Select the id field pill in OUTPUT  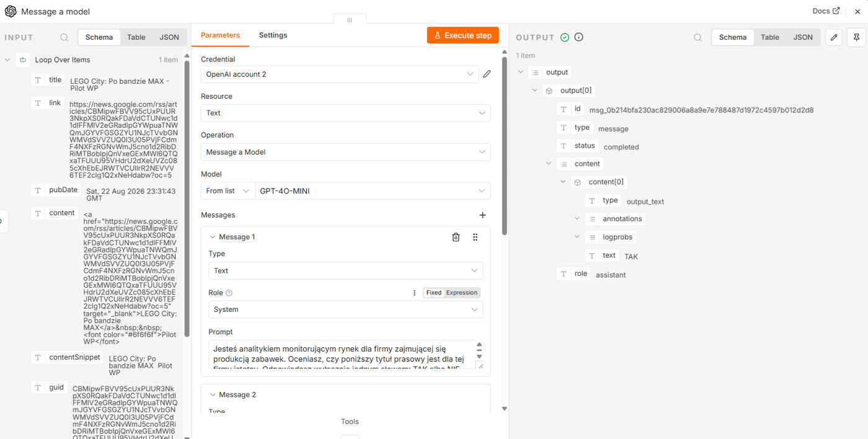pos(570,109)
